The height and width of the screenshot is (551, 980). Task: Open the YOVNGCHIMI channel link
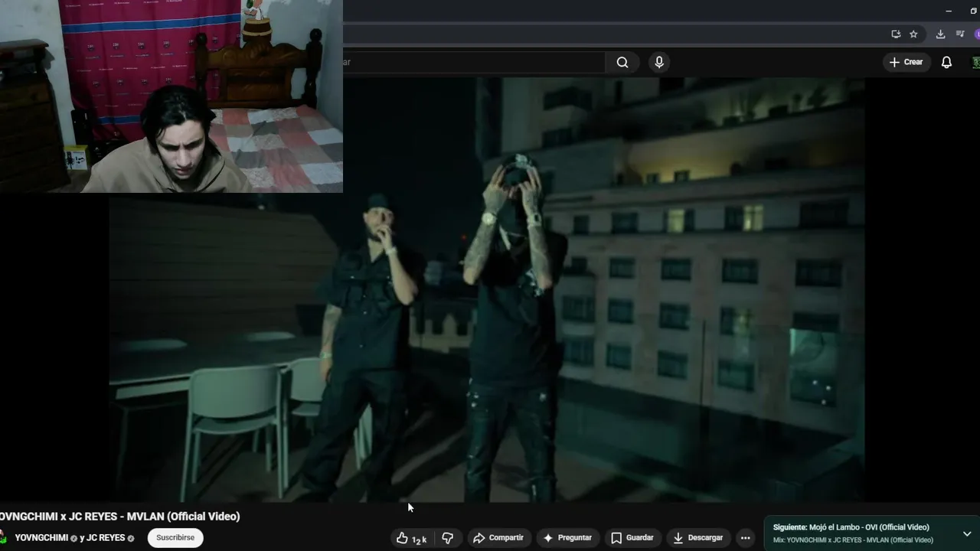41,538
